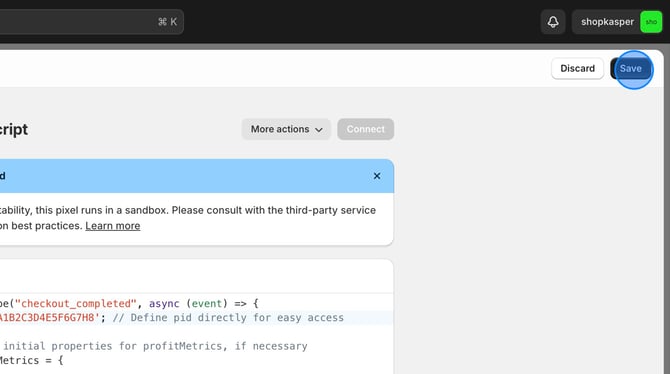Expand the More actions dropdown

click(286, 129)
